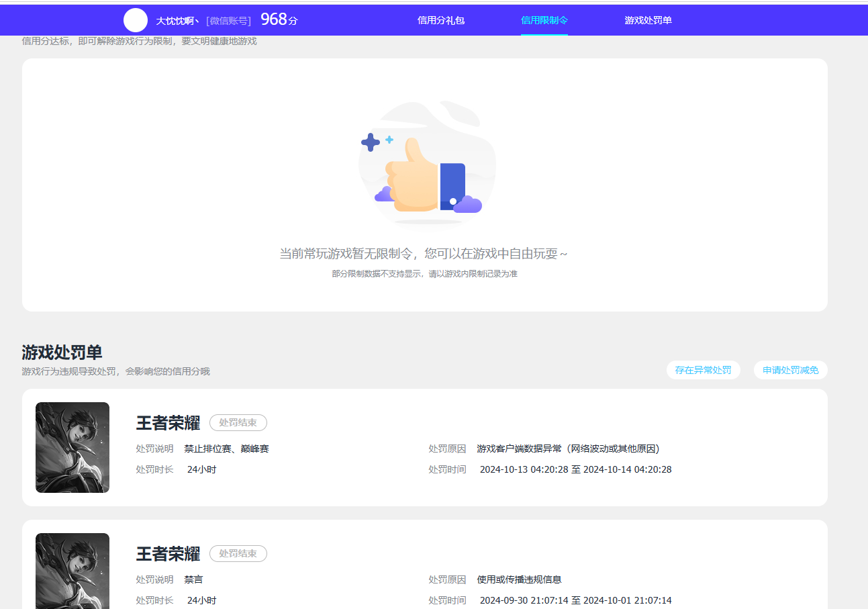Click the 王者荣耀 title on the 禁言 card

(168, 554)
